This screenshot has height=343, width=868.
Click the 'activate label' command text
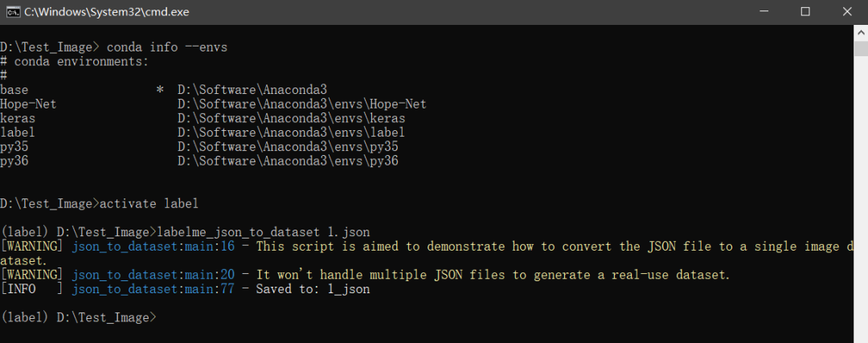pyautogui.click(x=150, y=203)
